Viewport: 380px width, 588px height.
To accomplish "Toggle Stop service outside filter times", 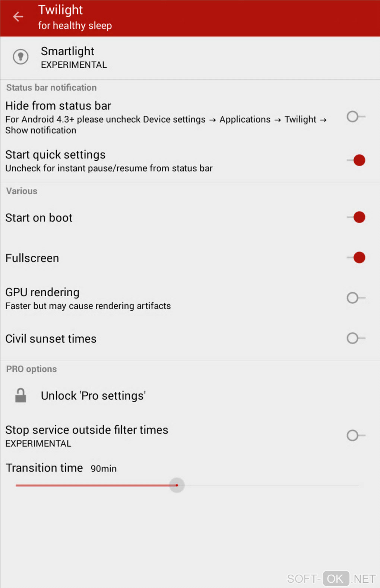I will coord(356,435).
